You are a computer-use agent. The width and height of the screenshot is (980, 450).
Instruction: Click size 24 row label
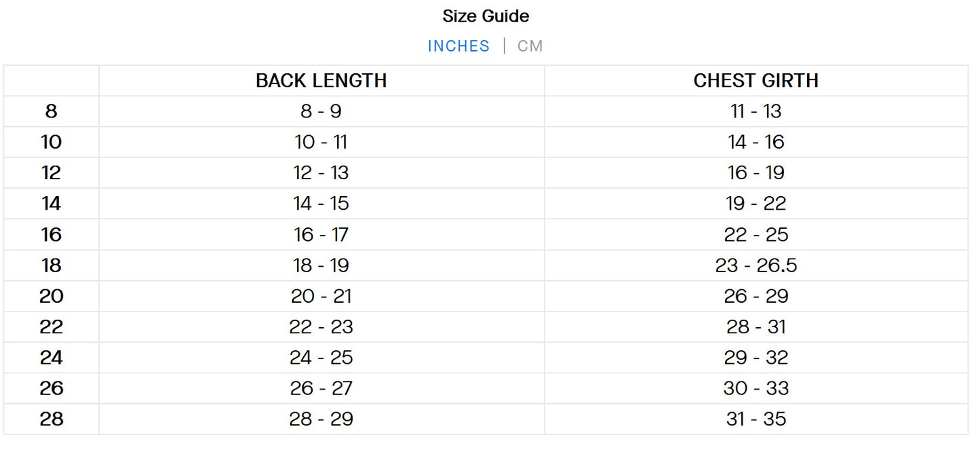pyautogui.click(x=52, y=358)
